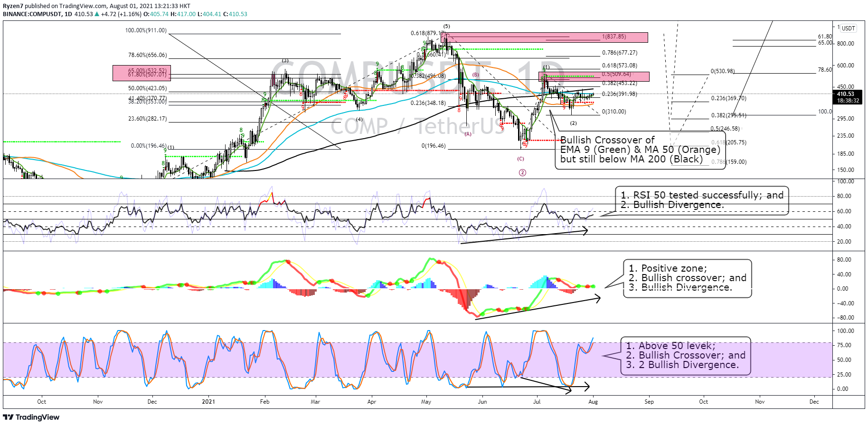
Task: Click the 'Above 50 levek' stochastic annotation
Action: [x=686, y=355]
